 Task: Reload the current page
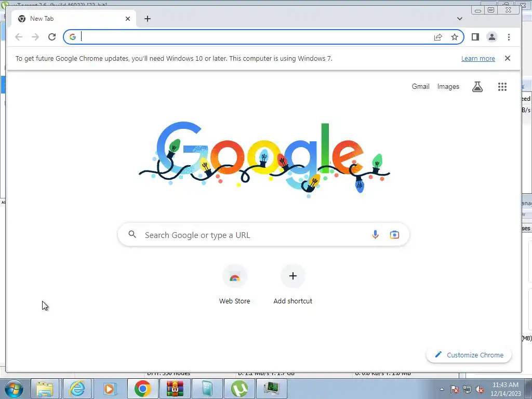(52, 37)
